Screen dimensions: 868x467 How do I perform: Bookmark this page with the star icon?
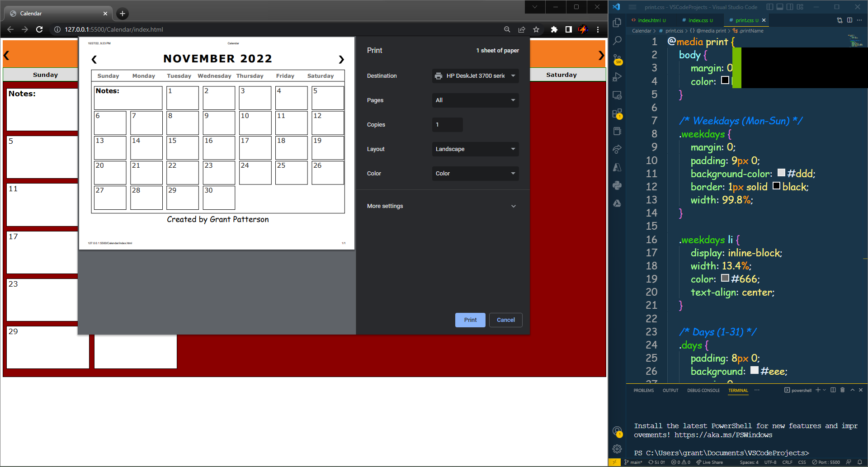[536, 29]
